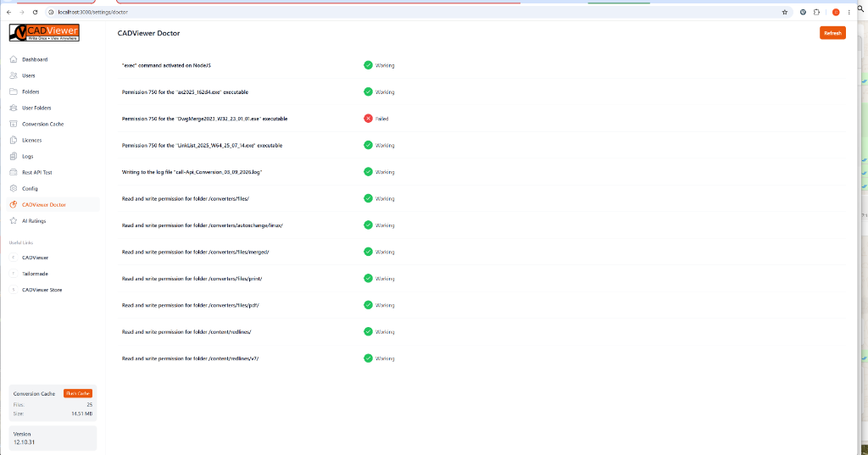The image size is (868, 455).
Task: Click the red Failed icon for DwgMerge2023
Action: click(x=368, y=119)
